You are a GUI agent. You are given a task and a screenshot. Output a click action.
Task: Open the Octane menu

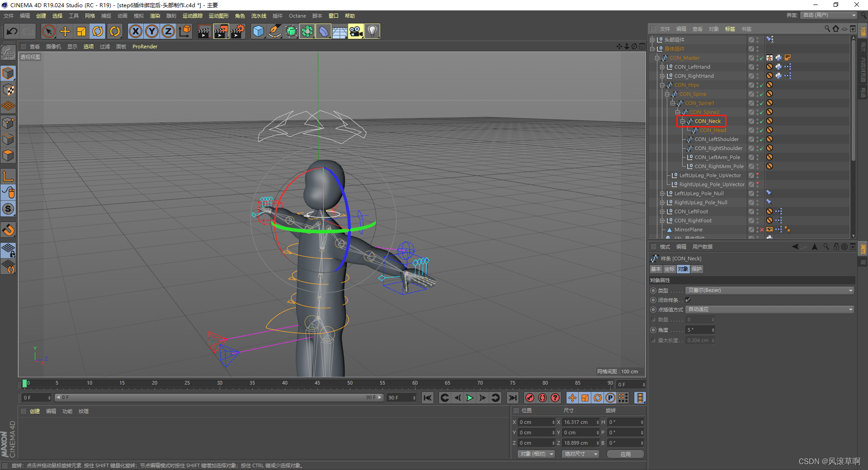coord(297,15)
